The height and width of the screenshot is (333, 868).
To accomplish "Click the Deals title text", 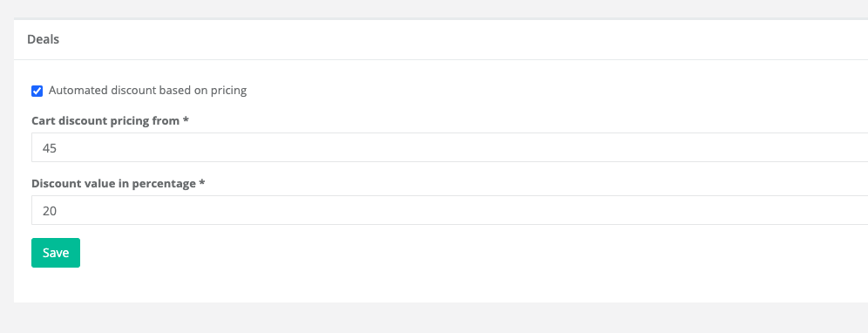I will coord(44,39).
